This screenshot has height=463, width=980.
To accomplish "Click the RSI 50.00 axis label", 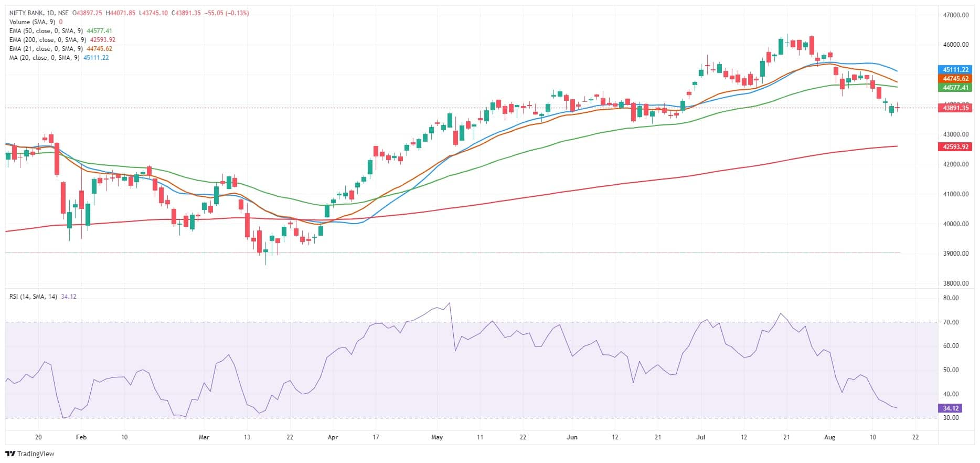I will (x=951, y=370).
